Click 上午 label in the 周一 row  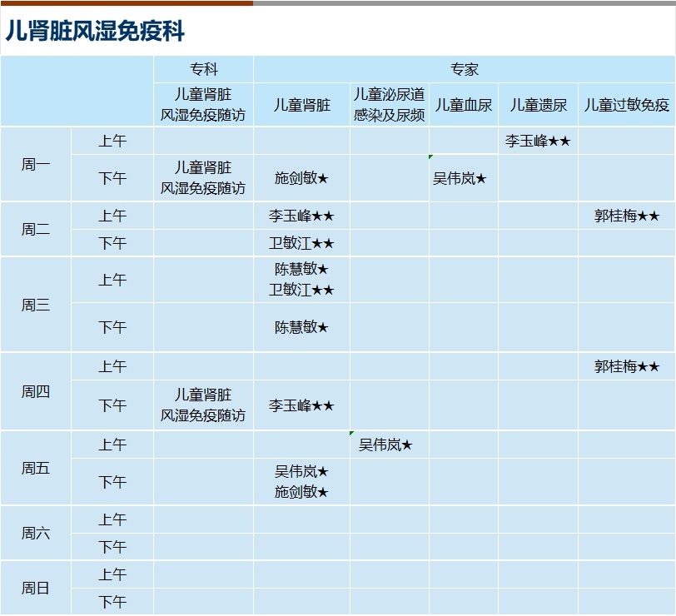(x=112, y=141)
